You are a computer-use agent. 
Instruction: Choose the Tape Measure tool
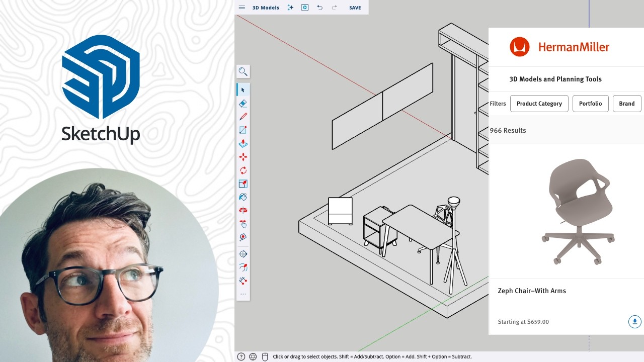pos(243,237)
